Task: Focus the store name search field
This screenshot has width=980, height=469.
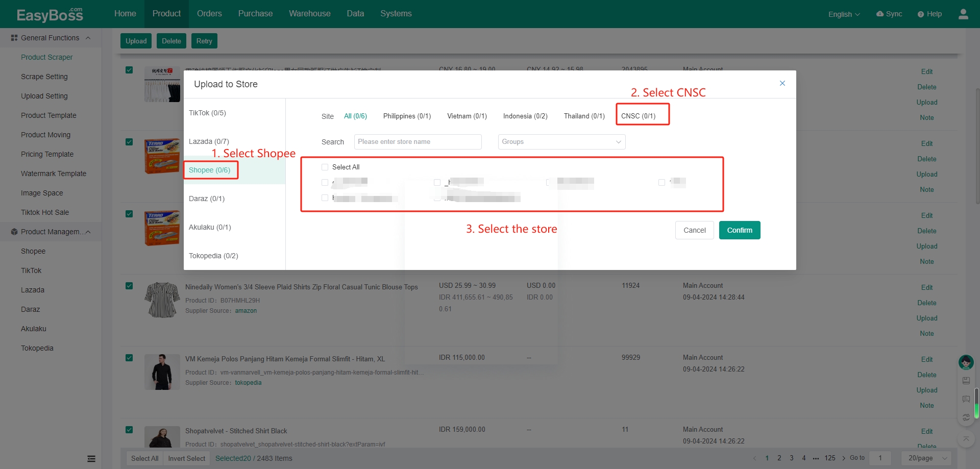Action: pyautogui.click(x=418, y=142)
